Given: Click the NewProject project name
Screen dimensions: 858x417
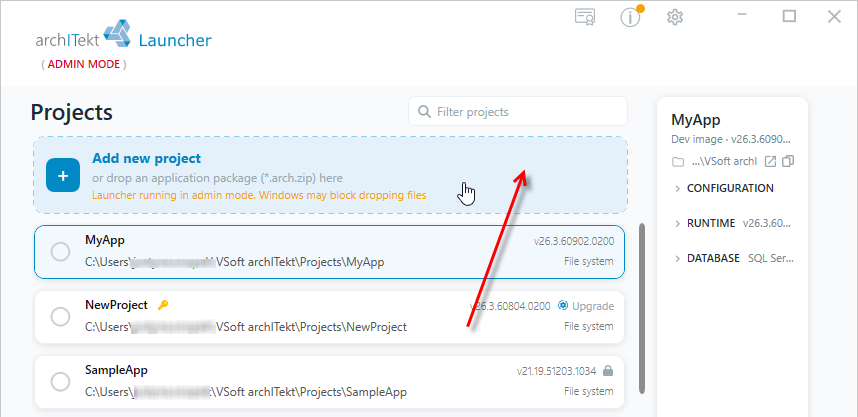Looking at the screenshot, I should pos(116,305).
